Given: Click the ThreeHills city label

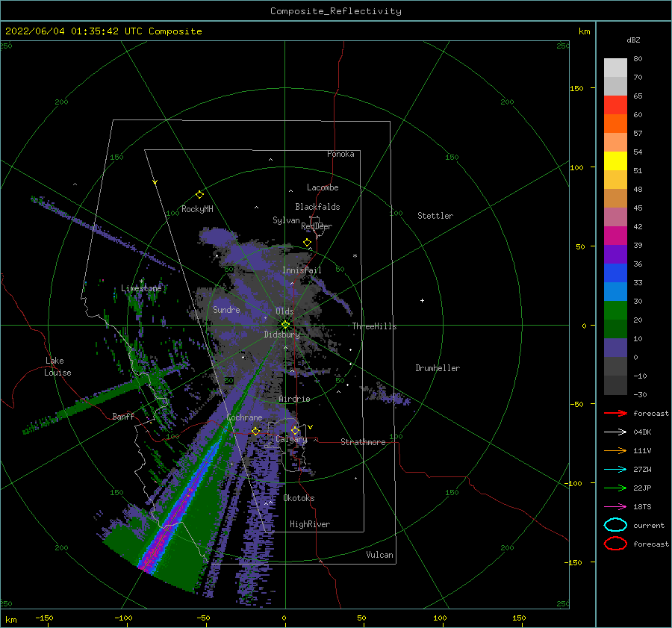Looking at the screenshot, I should tap(375, 326).
